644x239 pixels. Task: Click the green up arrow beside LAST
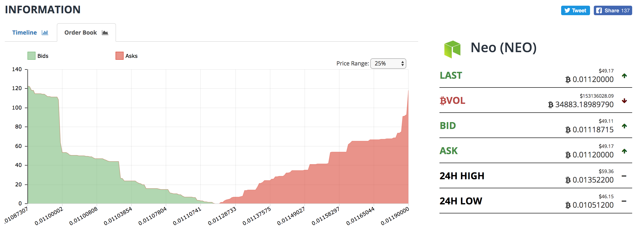click(624, 76)
